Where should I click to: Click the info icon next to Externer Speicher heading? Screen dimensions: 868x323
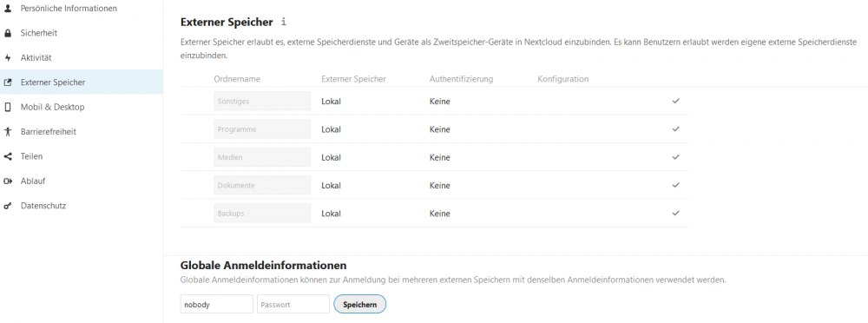[284, 23]
